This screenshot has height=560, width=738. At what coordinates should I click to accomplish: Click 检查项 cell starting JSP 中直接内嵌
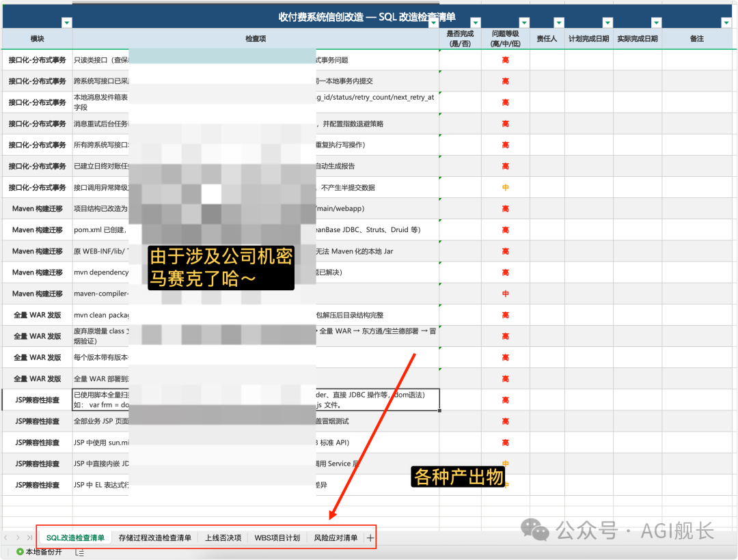(256, 464)
